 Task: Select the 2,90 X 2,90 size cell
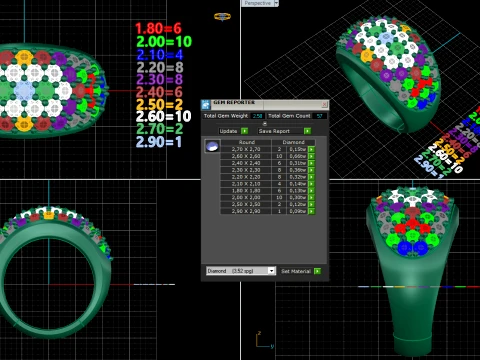(x=246, y=211)
